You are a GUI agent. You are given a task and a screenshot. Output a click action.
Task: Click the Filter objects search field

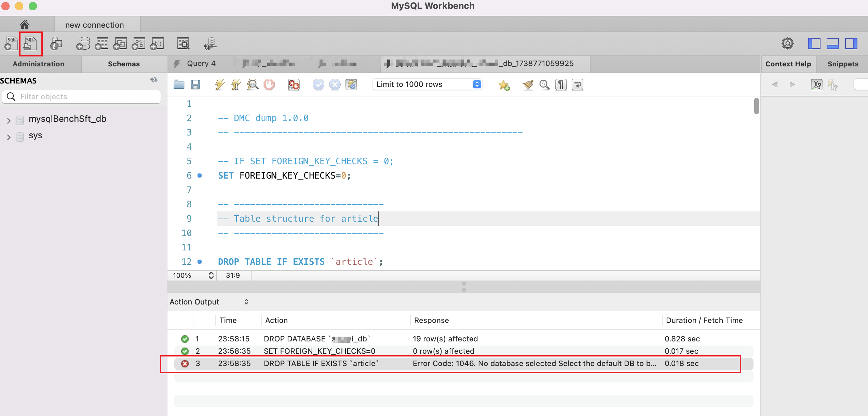coord(82,96)
